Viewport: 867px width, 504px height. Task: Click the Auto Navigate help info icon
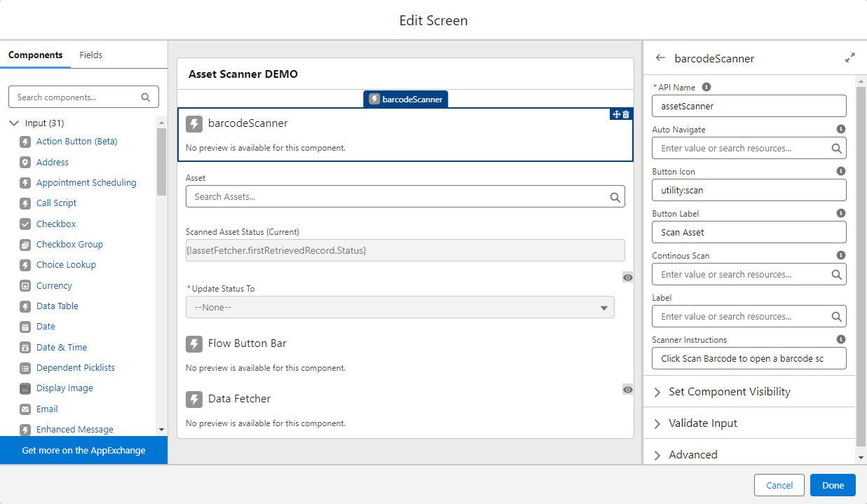coord(840,130)
